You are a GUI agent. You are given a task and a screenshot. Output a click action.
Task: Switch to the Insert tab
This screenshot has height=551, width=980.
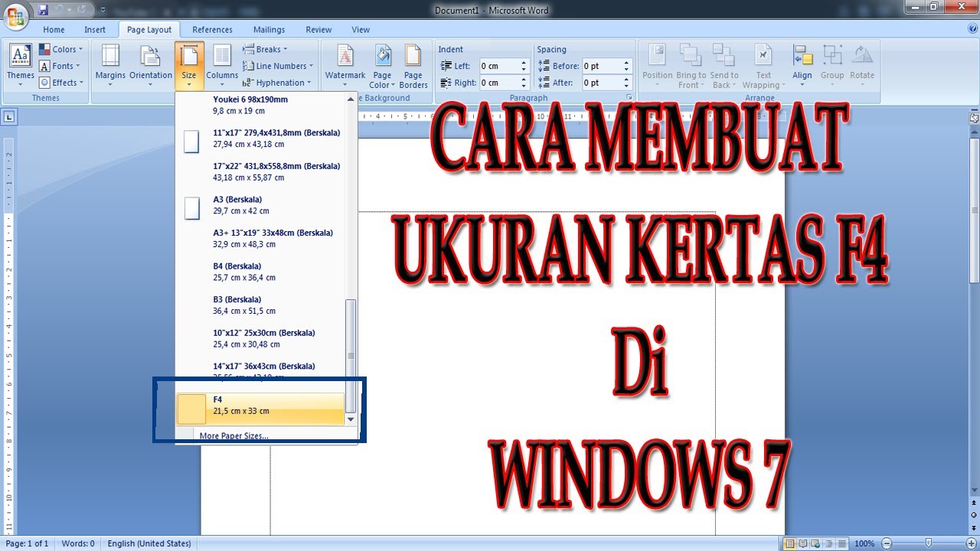[x=95, y=30]
